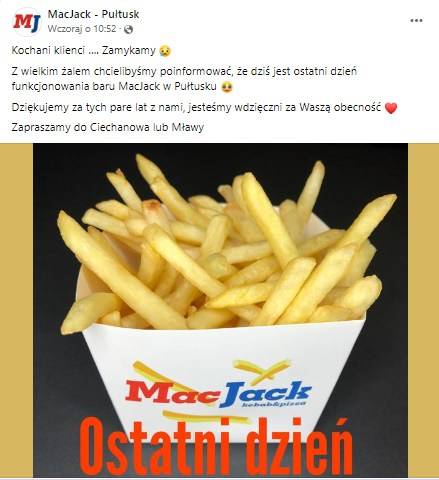This screenshot has height=480, width=439.
Task: Open the french fries post photo
Action: coord(220,310)
